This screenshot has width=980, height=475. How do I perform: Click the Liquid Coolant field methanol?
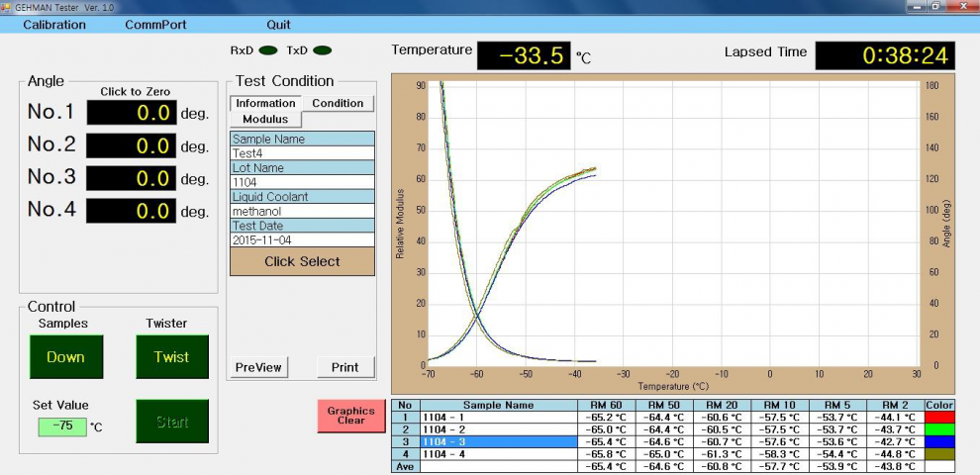(x=303, y=211)
